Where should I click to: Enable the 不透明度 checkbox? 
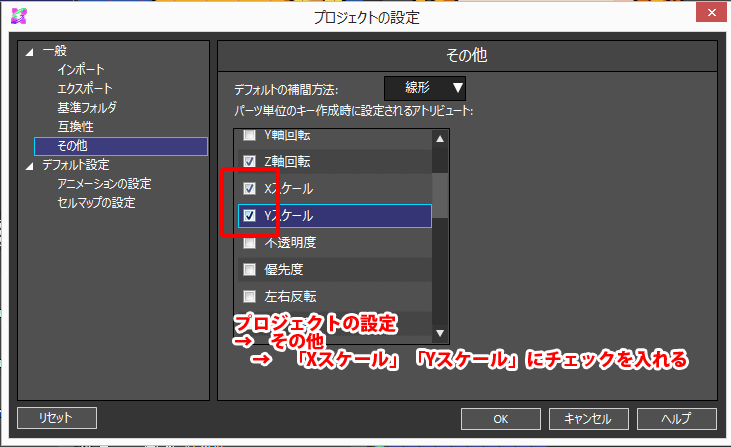[x=249, y=242]
